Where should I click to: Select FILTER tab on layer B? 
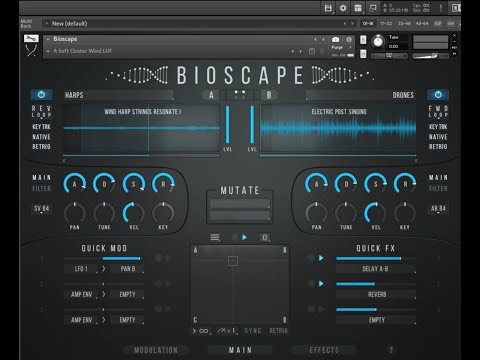pos(438,189)
